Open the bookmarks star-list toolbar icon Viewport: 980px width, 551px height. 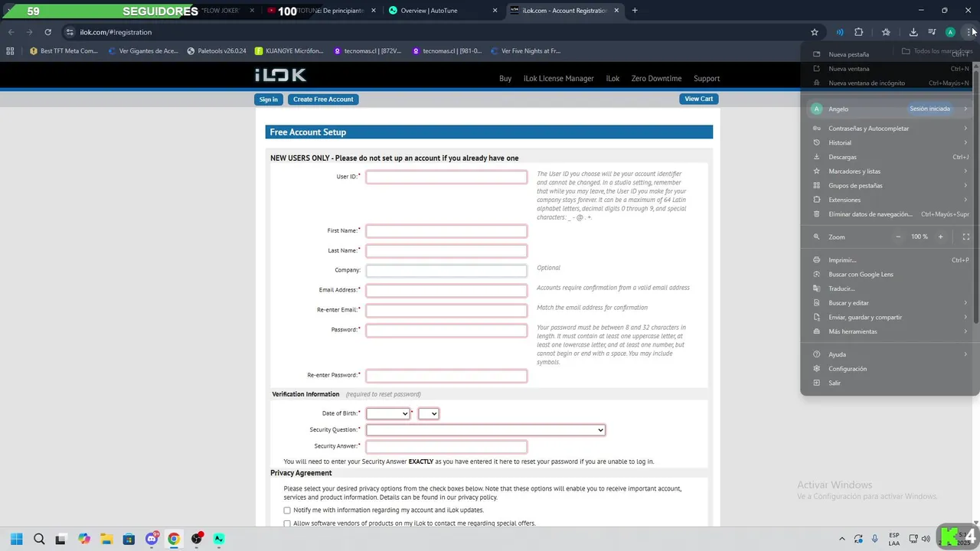886,32
